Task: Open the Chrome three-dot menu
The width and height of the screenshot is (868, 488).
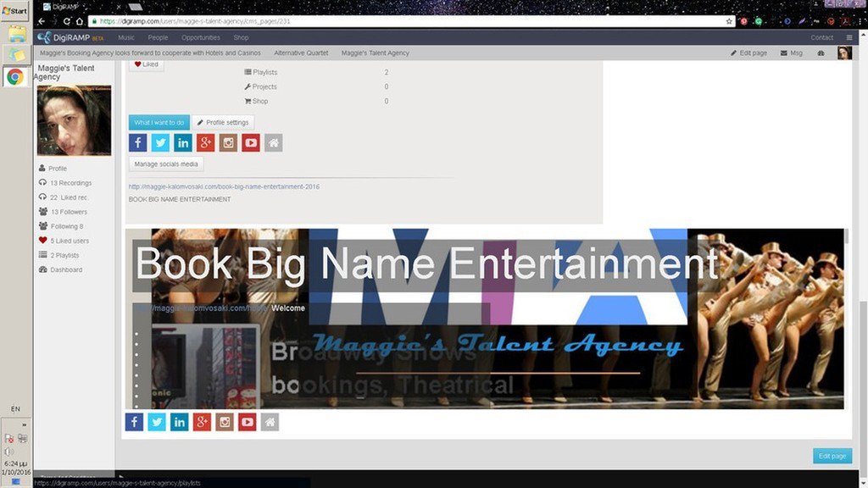Action: coord(861,21)
